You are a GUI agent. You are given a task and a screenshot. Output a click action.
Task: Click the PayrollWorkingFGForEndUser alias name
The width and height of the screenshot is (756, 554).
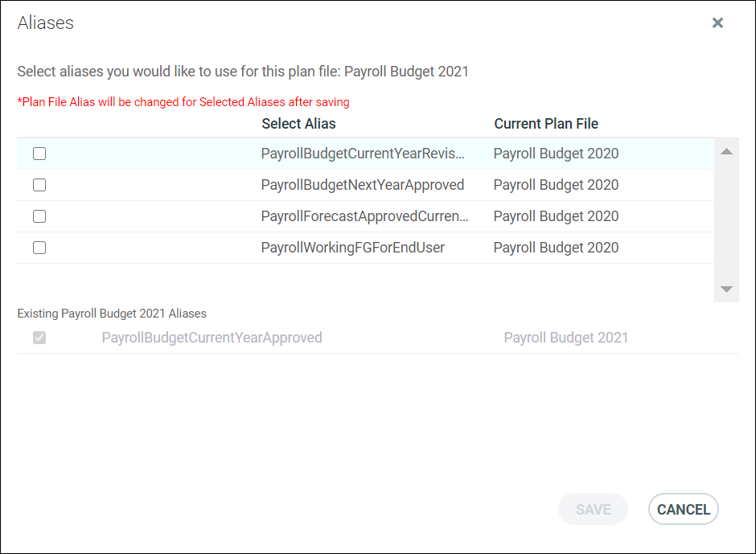point(353,248)
